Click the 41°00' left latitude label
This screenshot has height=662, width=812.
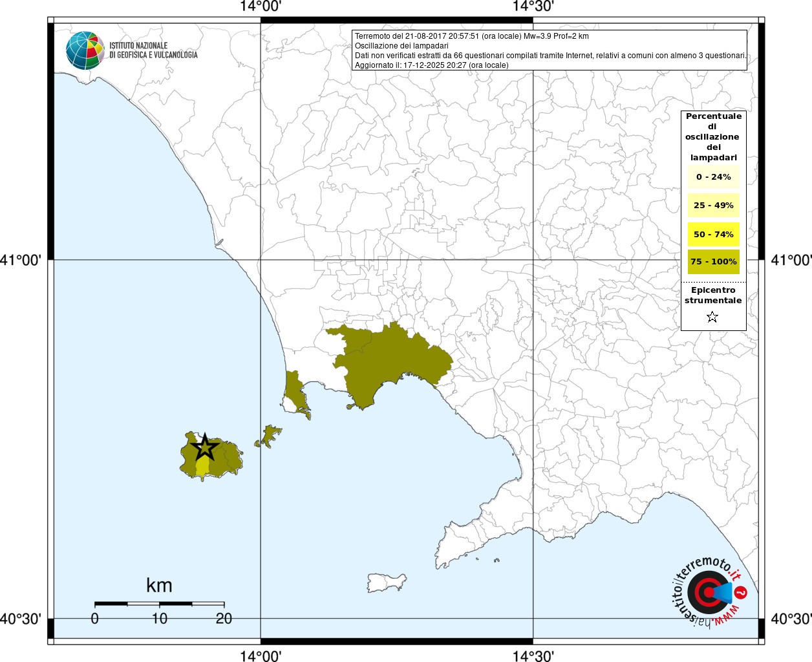pyautogui.click(x=21, y=260)
